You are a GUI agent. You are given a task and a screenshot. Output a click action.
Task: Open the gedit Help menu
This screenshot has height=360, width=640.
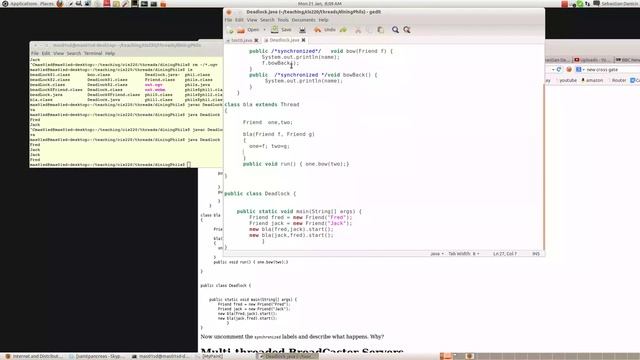click(x=323, y=20)
